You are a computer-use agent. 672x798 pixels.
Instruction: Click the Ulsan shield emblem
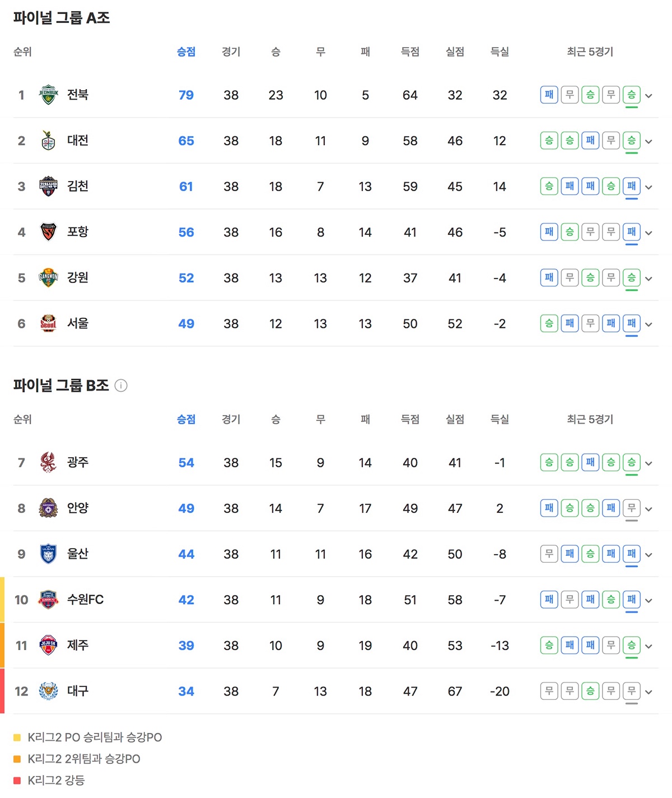click(x=48, y=554)
